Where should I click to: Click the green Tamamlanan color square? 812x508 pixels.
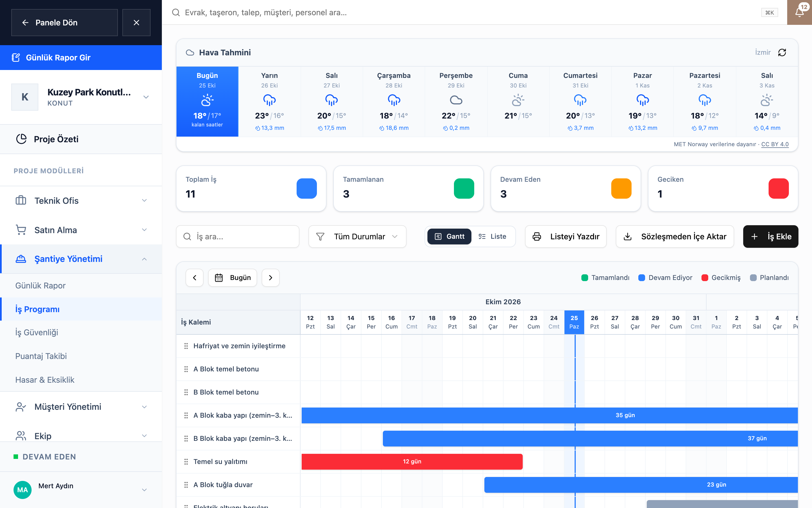[x=464, y=189]
